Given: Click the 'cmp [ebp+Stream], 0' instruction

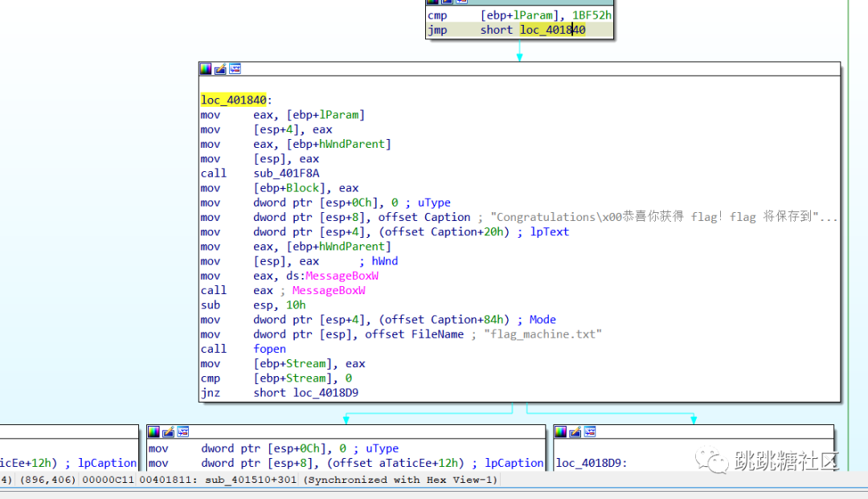Looking at the screenshot, I should 276,378.
